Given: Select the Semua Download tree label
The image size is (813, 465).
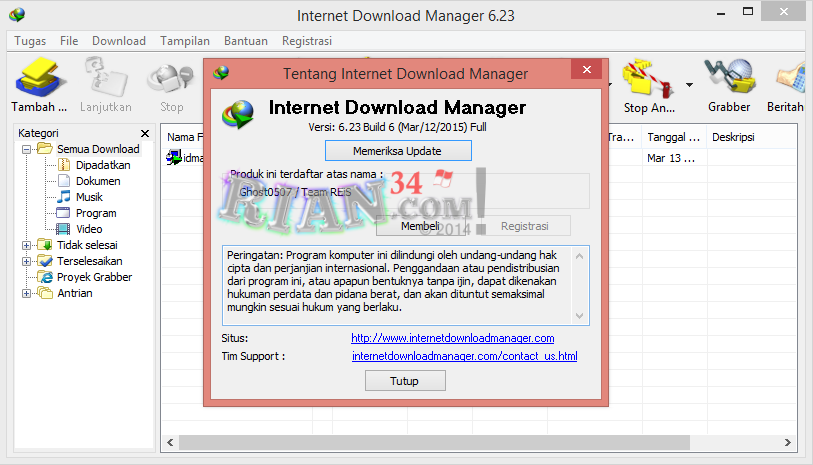Looking at the screenshot, I should pos(98,149).
